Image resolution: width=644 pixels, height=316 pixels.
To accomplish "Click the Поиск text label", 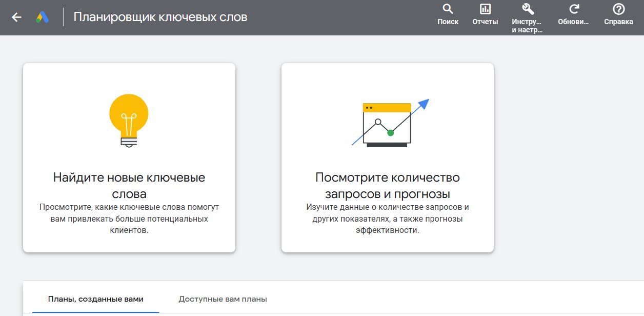I will click(x=448, y=22).
